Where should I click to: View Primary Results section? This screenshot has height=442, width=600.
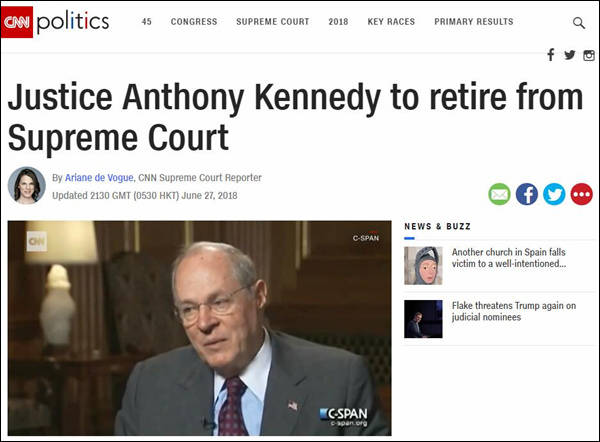(474, 22)
